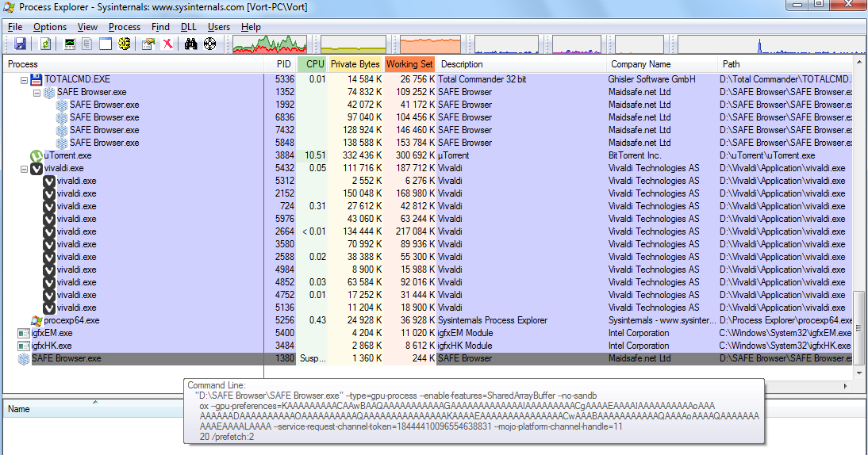Click the horizontal scrollbar right arrow

pyautogui.click(x=845, y=386)
